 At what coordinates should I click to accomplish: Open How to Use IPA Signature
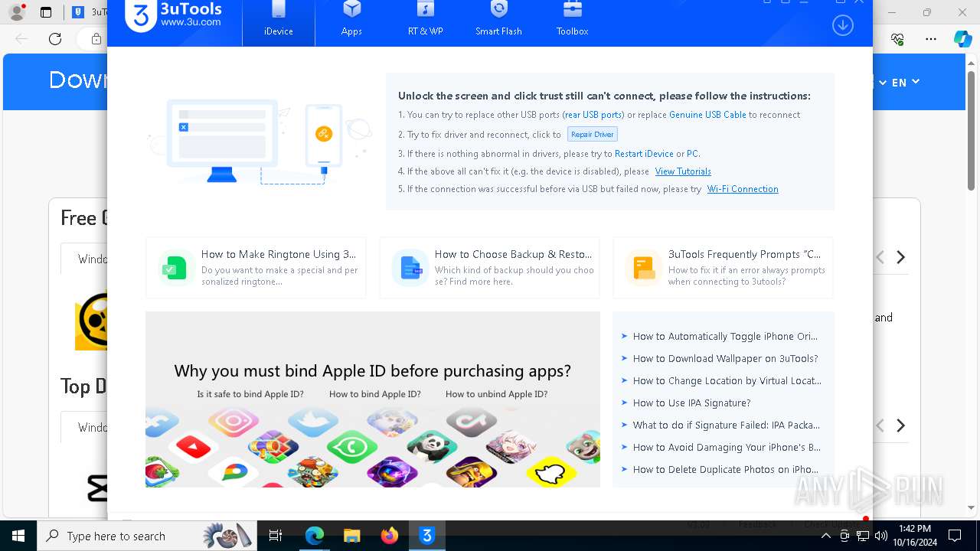pyautogui.click(x=691, y=403)
